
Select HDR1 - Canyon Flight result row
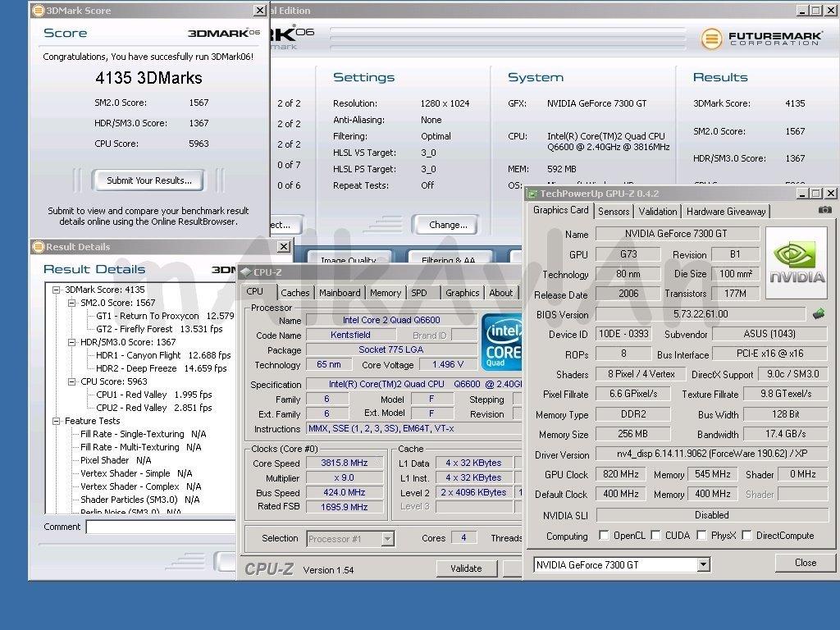[163, 355]
